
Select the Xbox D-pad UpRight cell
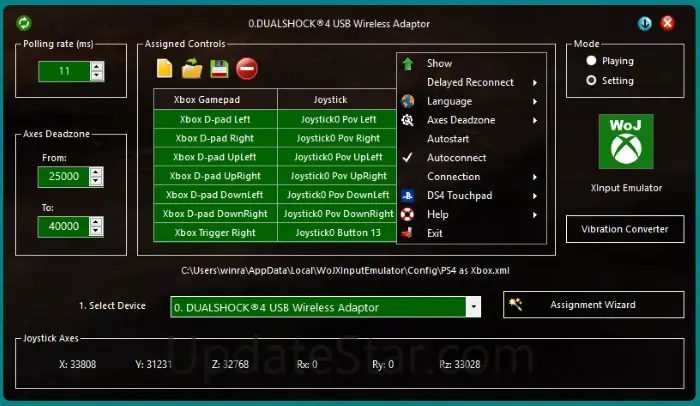tap(216, 176)
